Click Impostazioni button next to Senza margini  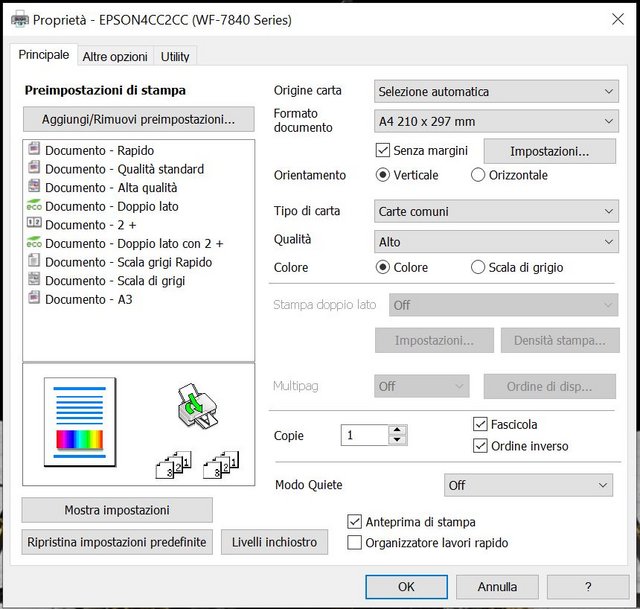tap(549, 151)
